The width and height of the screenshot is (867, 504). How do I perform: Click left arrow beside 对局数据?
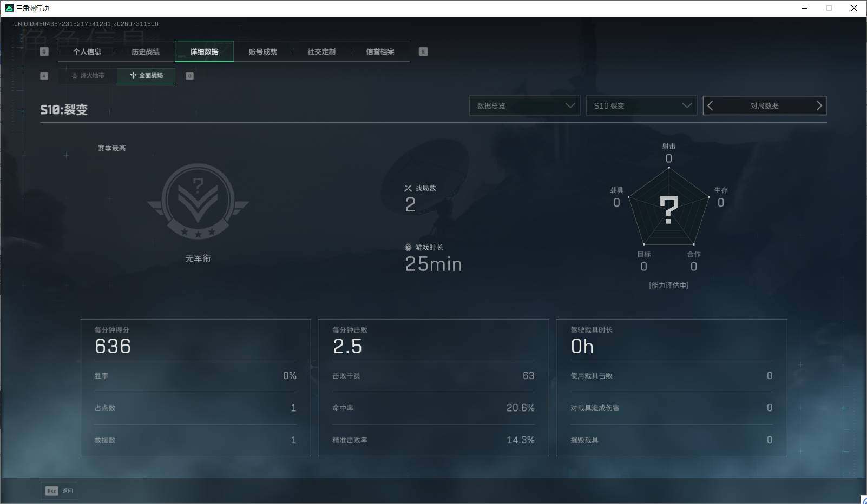pos(711,105)
